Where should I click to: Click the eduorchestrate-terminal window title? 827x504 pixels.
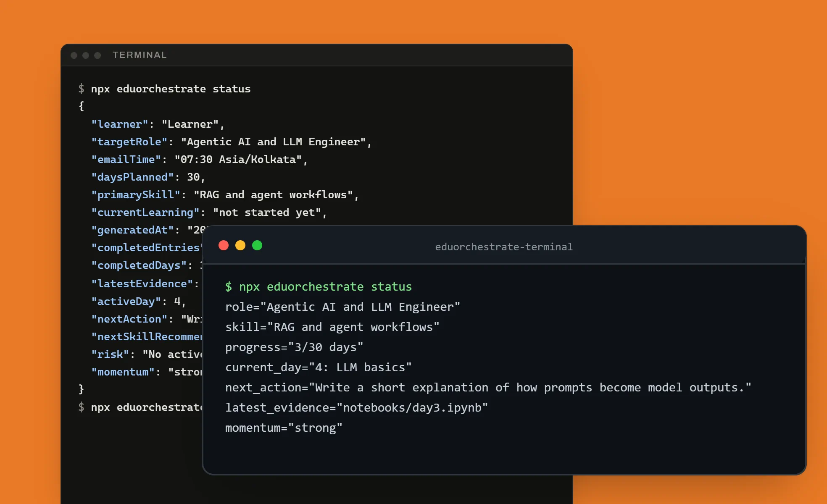[x=503, y=247]
